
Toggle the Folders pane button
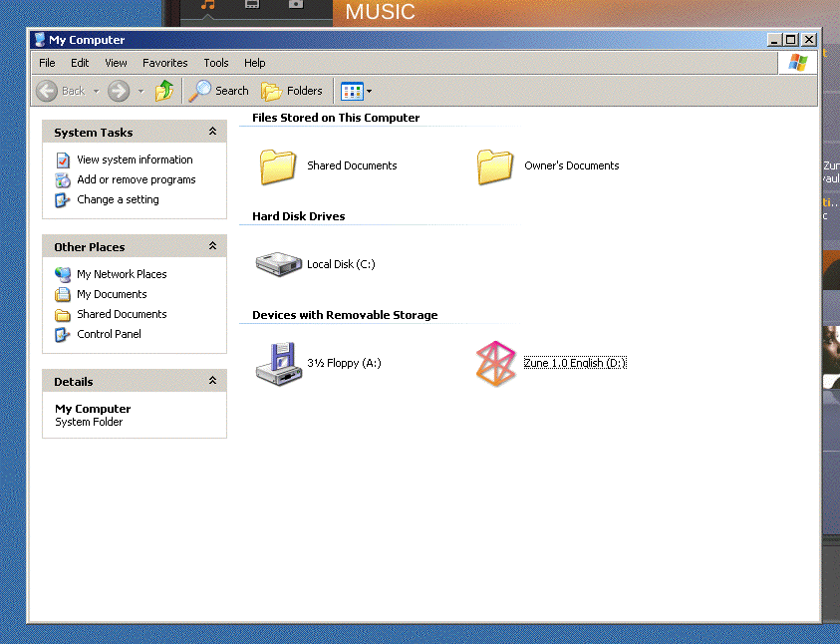(x=292, y=91)
